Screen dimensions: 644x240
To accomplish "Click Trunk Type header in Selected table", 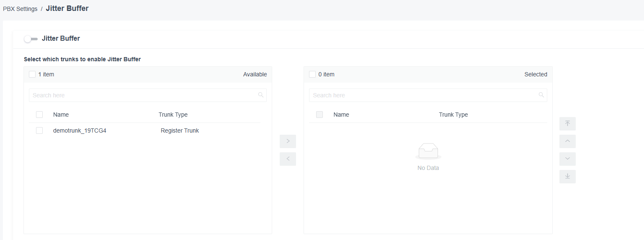I will [453, 115].
